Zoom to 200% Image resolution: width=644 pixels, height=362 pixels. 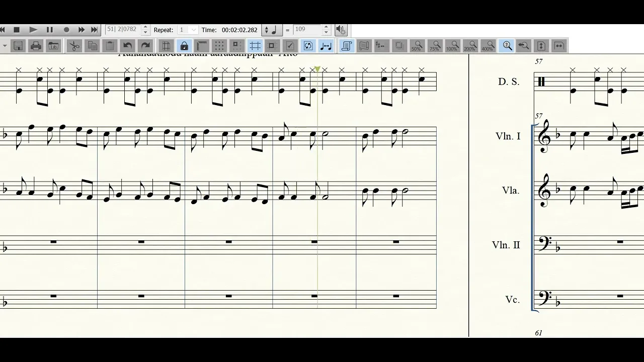[470, 46]
